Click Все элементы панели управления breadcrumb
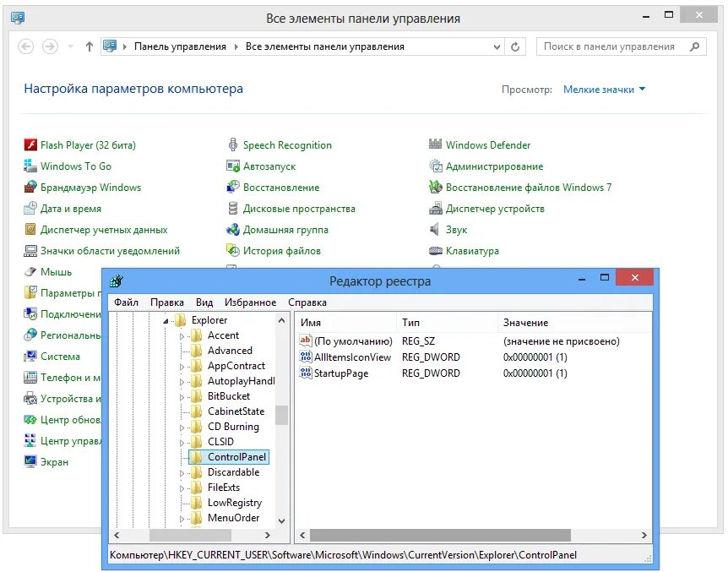The height and width of the screenshot is (572, 728). pyautogui.click(x=325, y=46)
